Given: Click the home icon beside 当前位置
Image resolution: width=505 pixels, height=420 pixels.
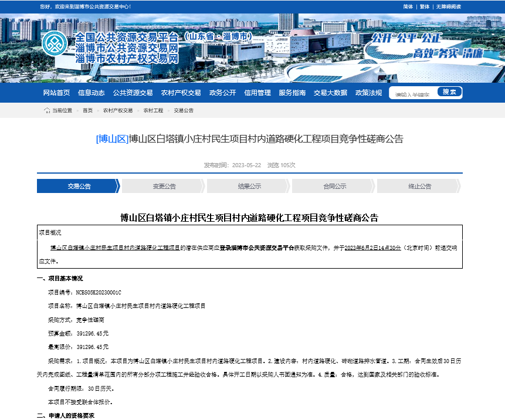Looking at the screenshot, I should point(47,110).
